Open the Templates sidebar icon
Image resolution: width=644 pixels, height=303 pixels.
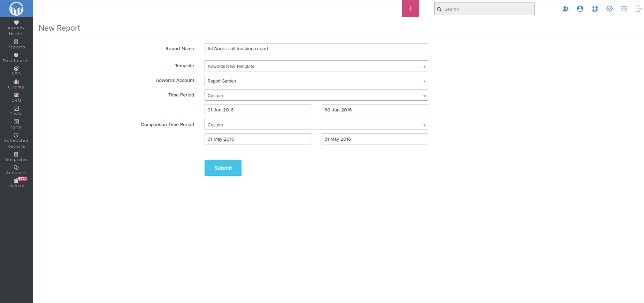tap(16, 154)
